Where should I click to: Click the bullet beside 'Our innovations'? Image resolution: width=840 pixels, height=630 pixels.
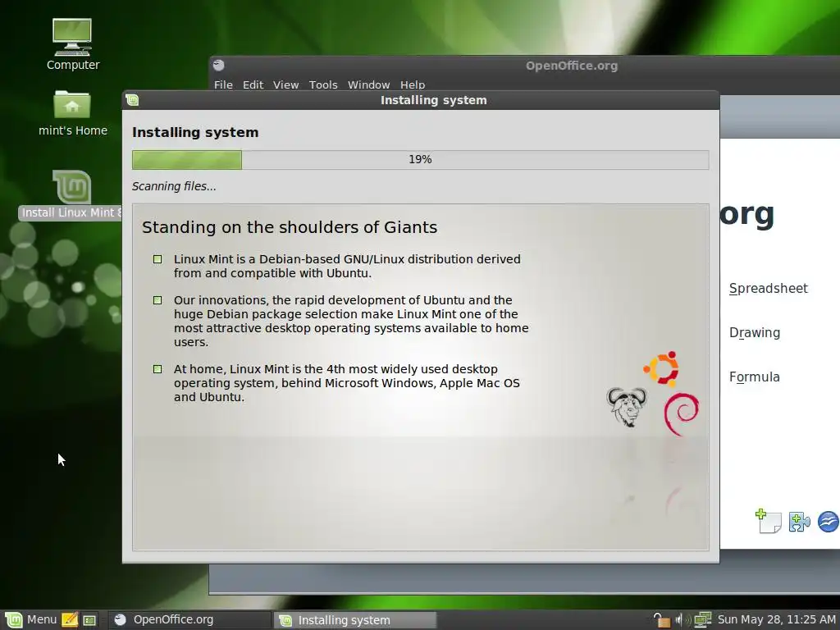coord(157,300)
